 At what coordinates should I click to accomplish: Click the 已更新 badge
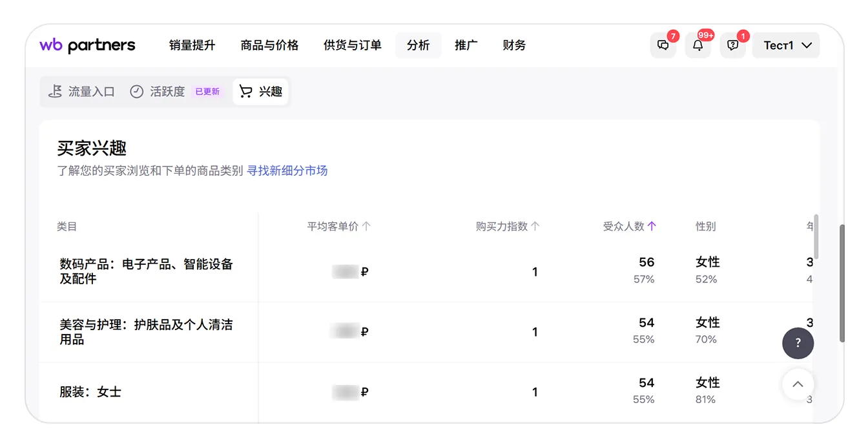pyautogui.click(x=207, y=92)
